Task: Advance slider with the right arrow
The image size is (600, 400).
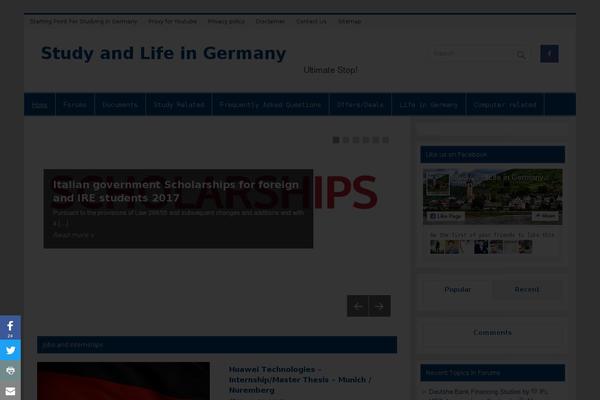Action: point(380,306)
